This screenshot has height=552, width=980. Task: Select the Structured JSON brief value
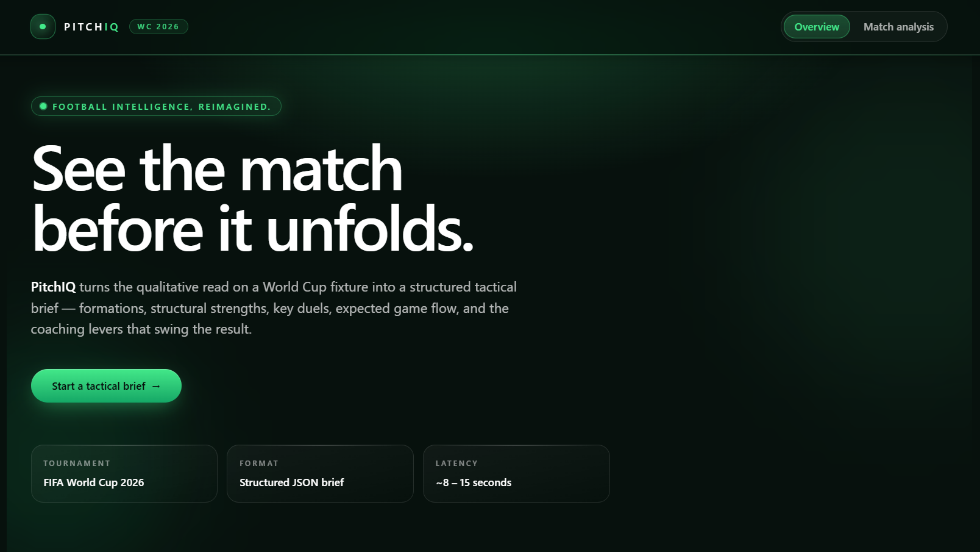291,482
